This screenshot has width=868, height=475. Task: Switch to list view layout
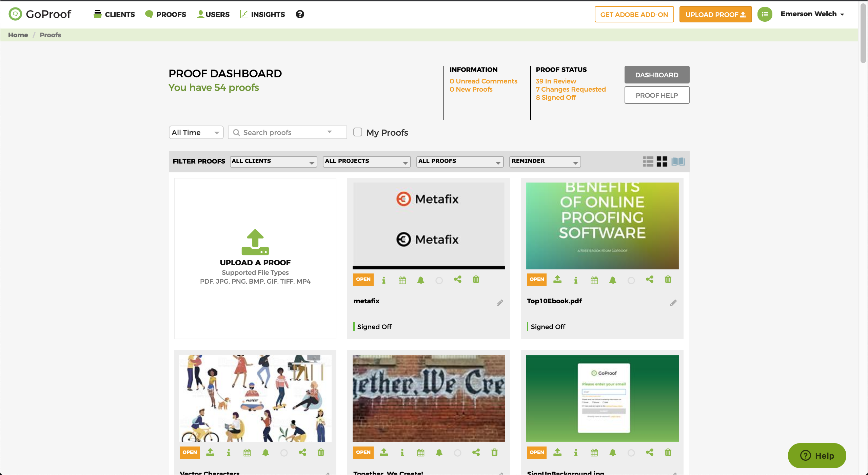tap(648, 161)
